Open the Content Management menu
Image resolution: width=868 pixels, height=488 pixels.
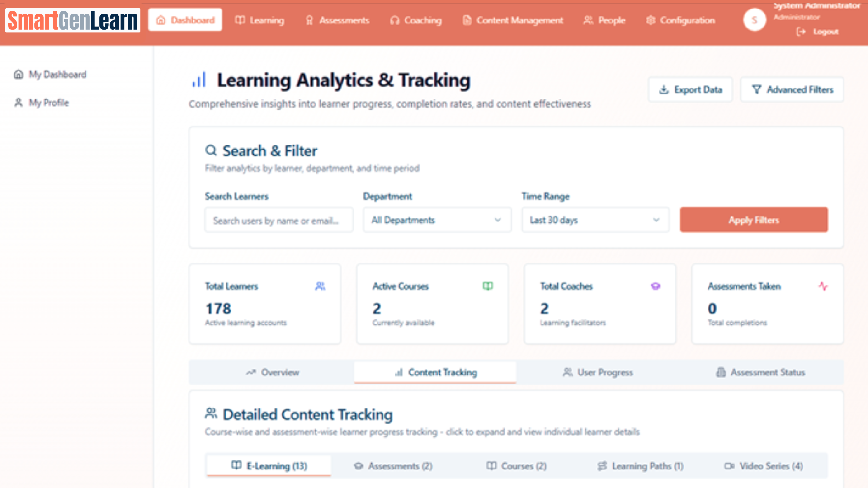tap(513, 20)
